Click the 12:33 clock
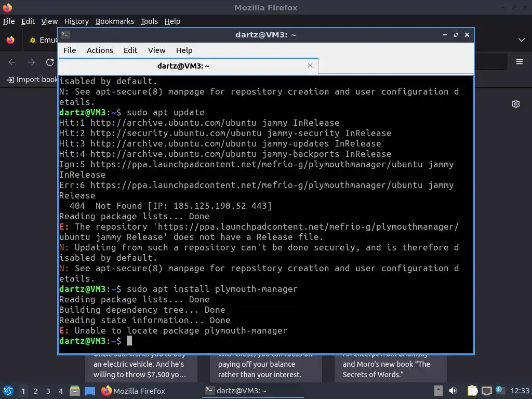Image resolution: width=532 pixels, height=399 pixels. [520, 391]
